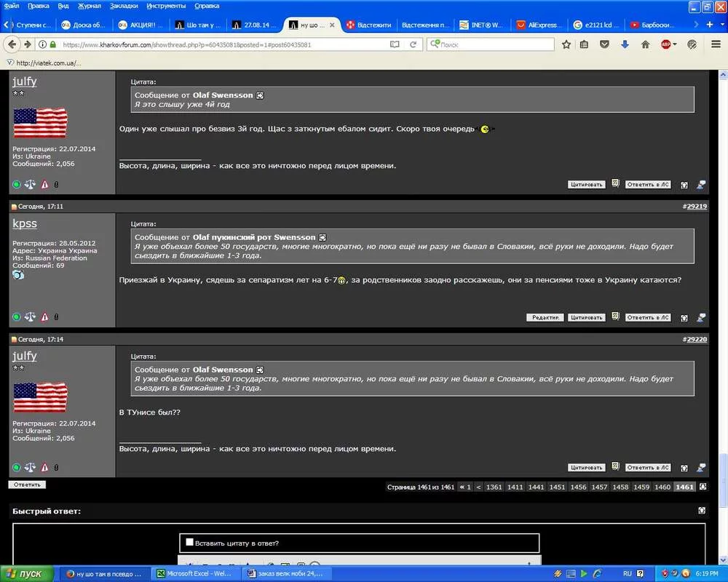Viewport: 728px width, 582px height.
Task: Go to home page icon
Action: [645, 44]
